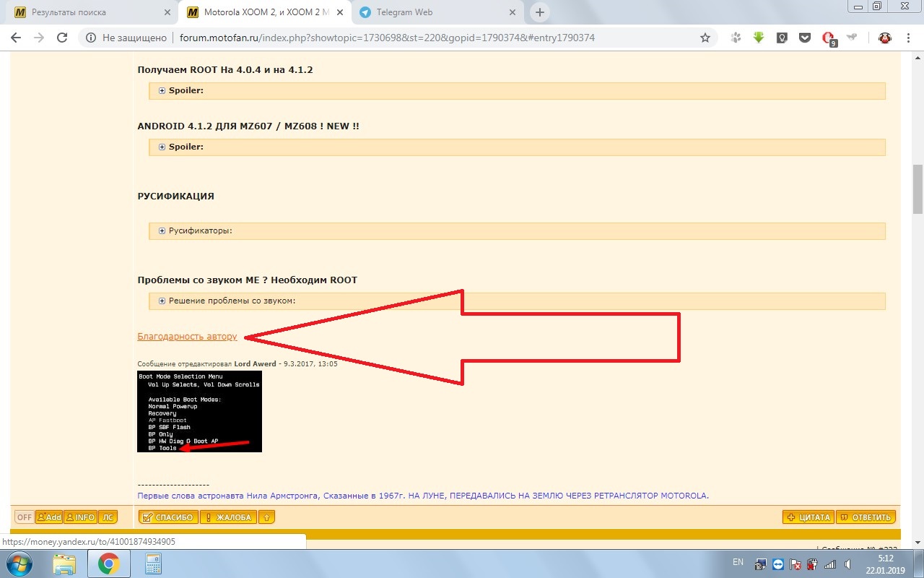
Task: Switch to Chrome in the taskbar
Action: click(109, 564)
